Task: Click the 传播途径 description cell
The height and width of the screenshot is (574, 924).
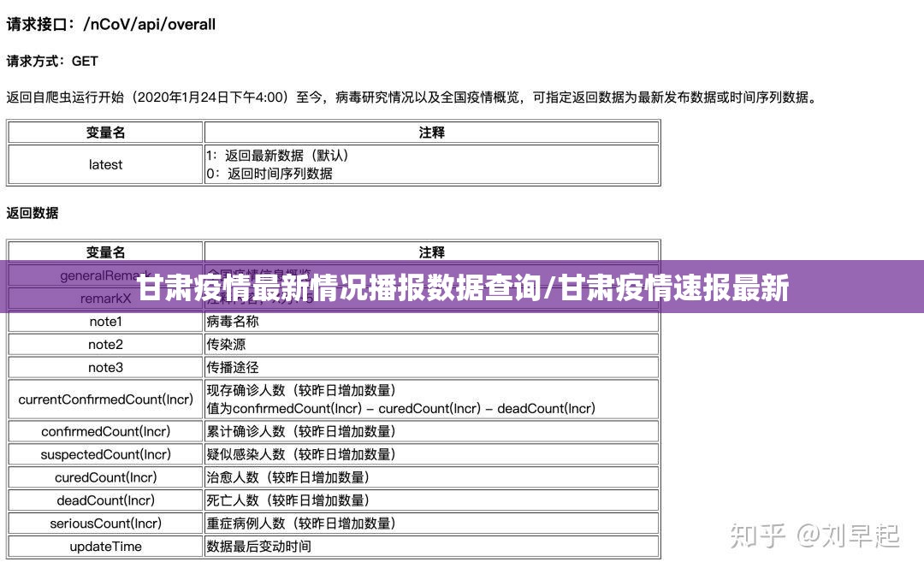Action: [x=232, y=368]
